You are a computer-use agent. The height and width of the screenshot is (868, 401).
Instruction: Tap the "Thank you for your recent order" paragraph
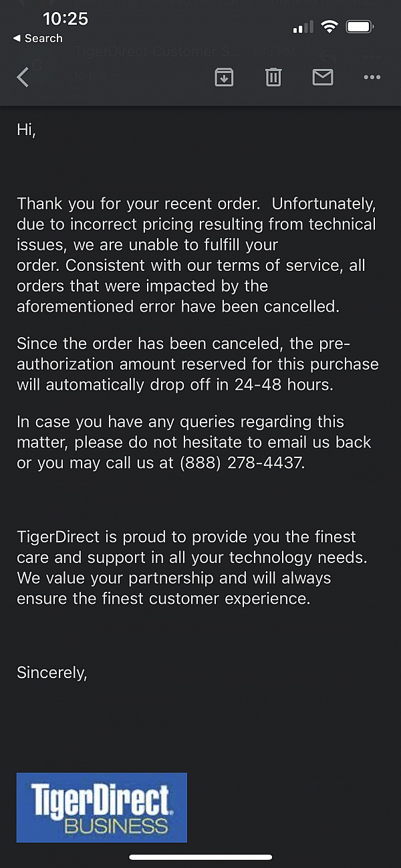pos(196,255)
